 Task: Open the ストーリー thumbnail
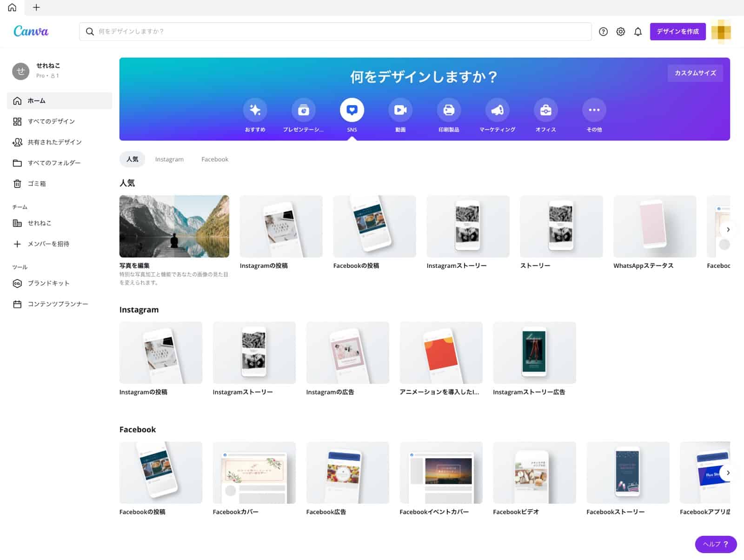tap(561, 226)
